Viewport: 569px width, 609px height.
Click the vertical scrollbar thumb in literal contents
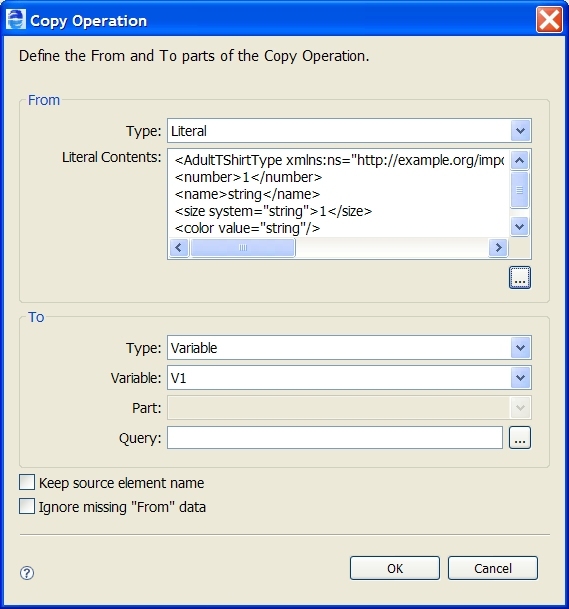tap(520, 190)
